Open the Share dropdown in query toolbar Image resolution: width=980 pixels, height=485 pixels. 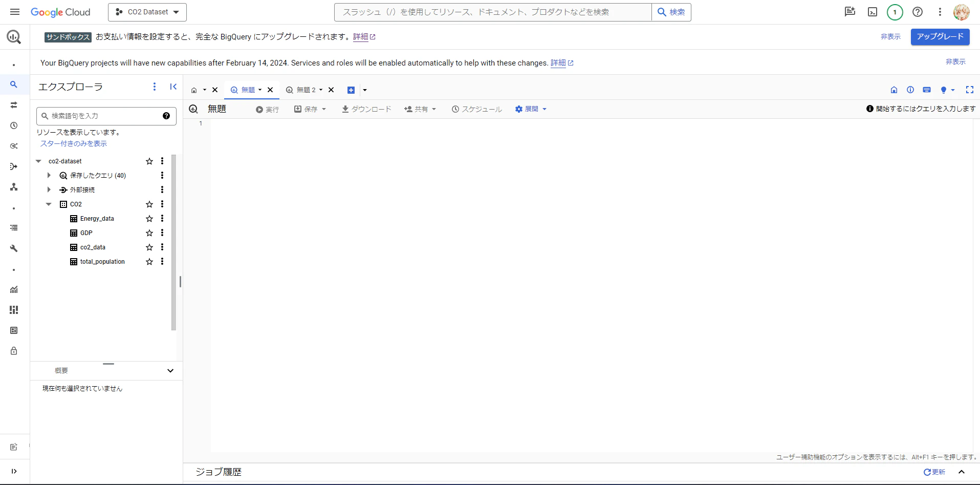click(x=420, y=109)
